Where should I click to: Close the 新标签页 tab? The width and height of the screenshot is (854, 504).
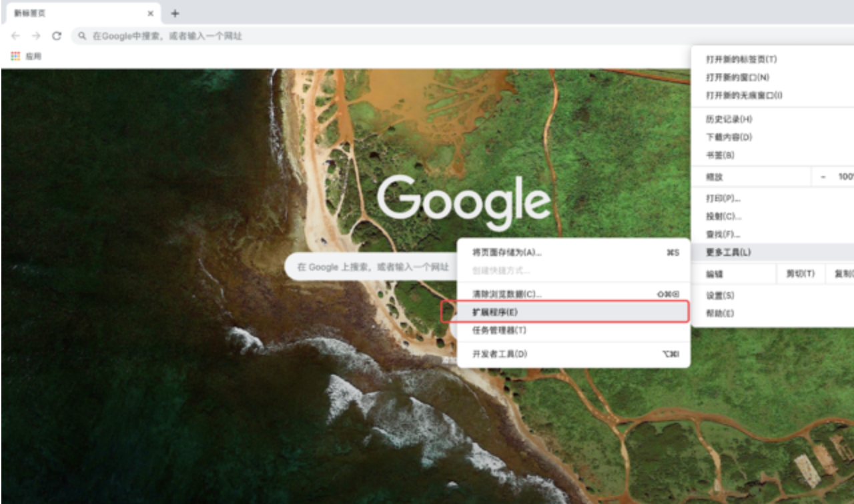tap(151, 13)
